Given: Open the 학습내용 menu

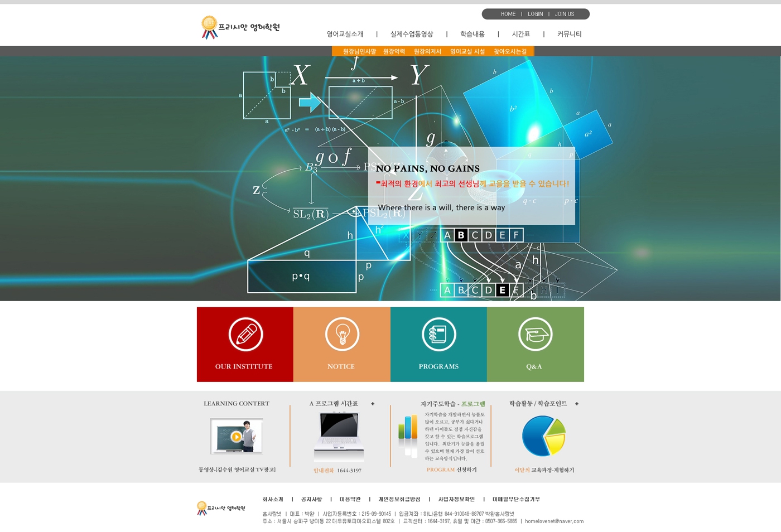Looking at the screenshot, I should click(x=473, y=34).
